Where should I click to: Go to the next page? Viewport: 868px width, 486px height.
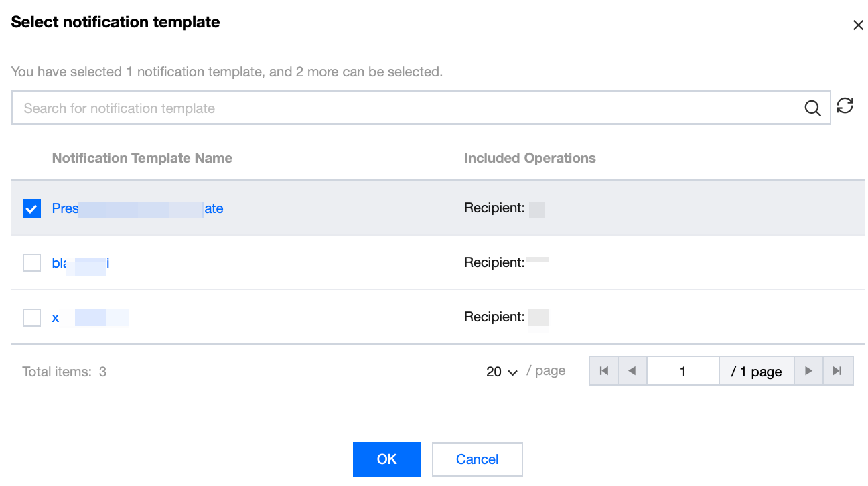808,371
